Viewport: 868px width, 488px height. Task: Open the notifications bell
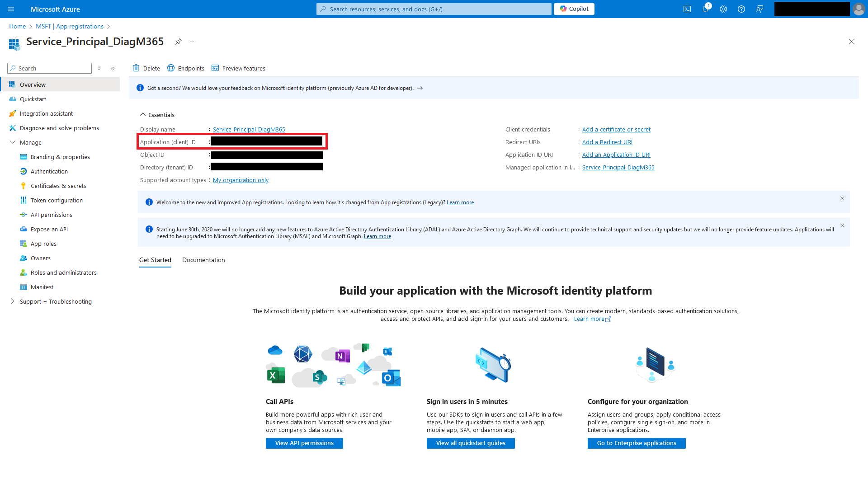[x=705, y=9]
